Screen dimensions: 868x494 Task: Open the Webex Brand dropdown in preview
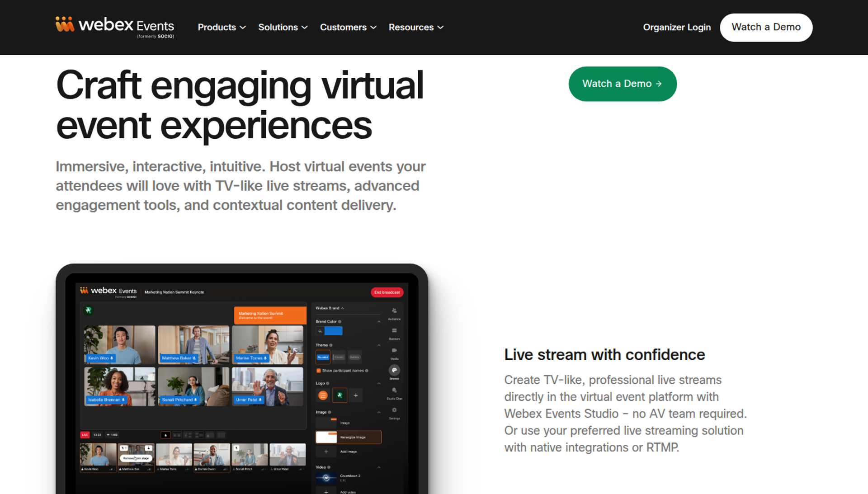[330, 308]
